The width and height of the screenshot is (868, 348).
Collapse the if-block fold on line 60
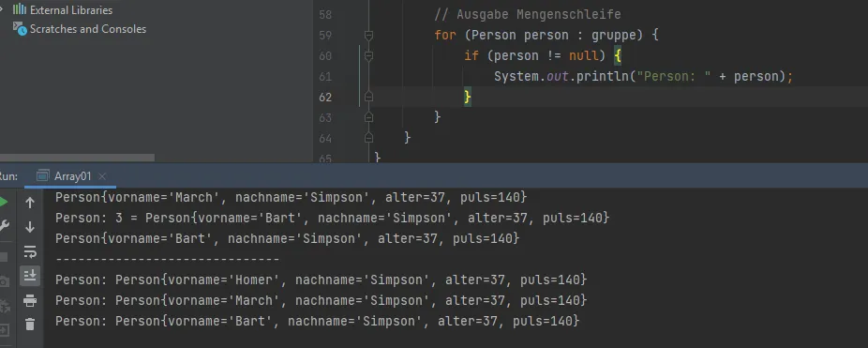pos(368,55)
